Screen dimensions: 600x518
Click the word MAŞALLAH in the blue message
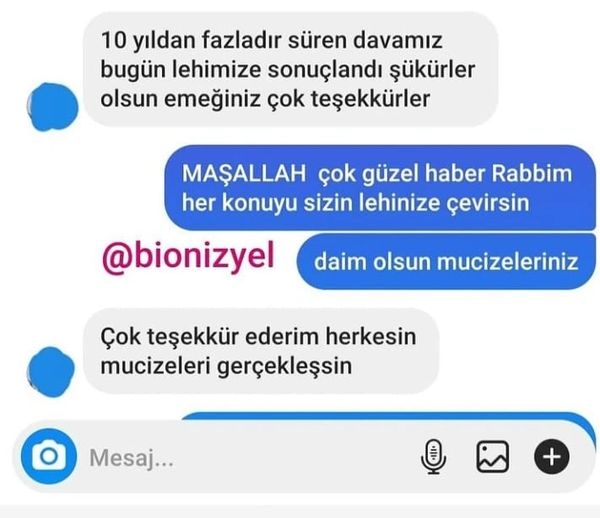(244, 173)
